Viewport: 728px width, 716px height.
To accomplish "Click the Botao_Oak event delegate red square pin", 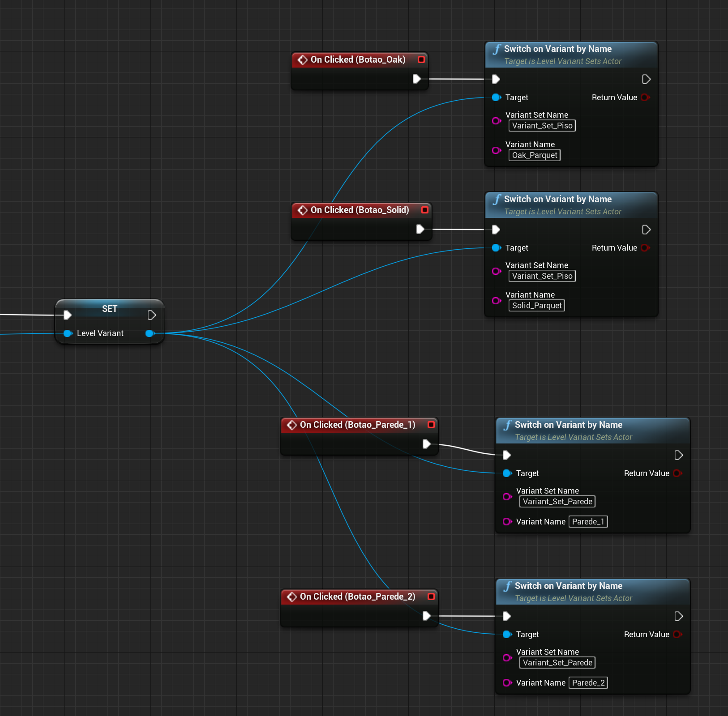I will click(421, 60).
